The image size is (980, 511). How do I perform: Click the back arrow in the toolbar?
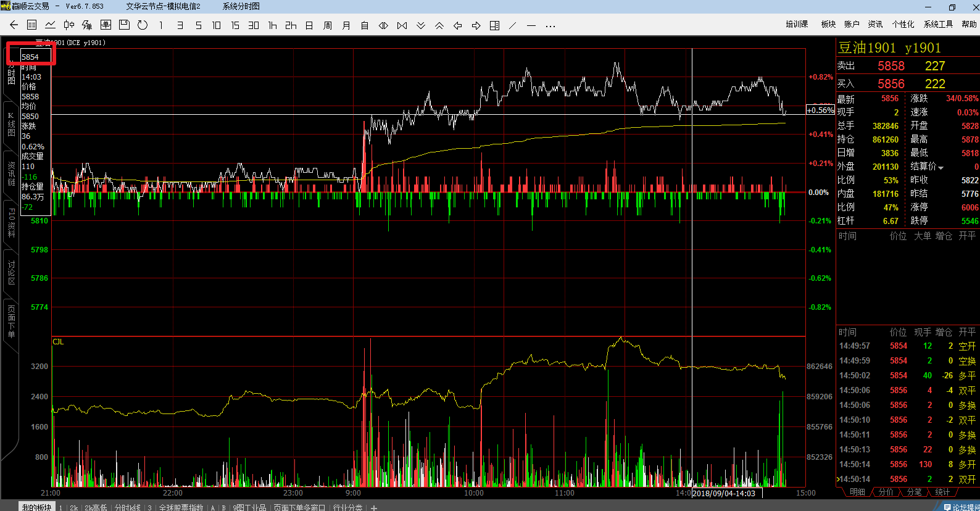[14, 25]
